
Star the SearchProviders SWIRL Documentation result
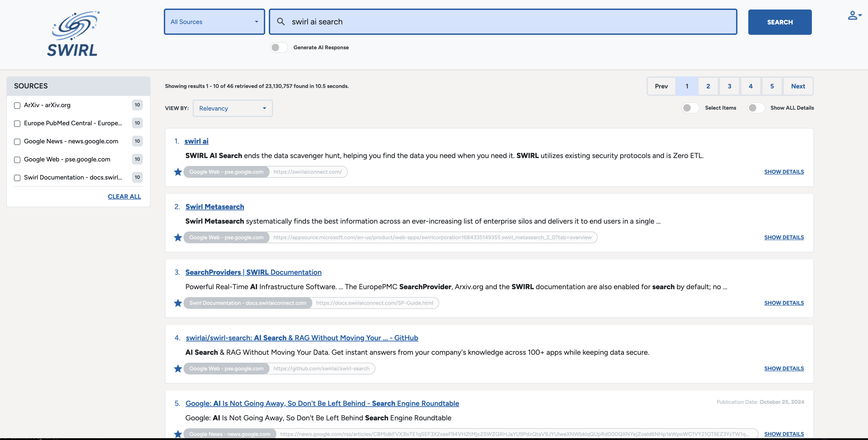click(178, 303)
